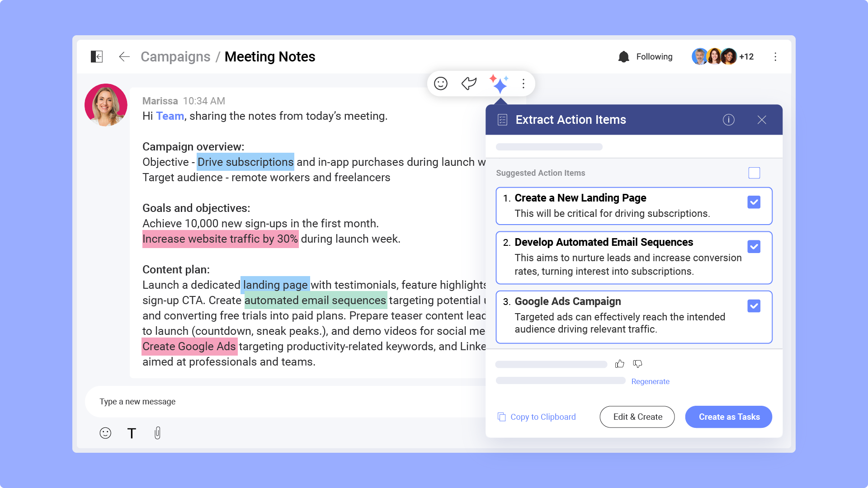Give thumbs up feedback on suggestions
The image size is (868, 488).
click(620, 364)
